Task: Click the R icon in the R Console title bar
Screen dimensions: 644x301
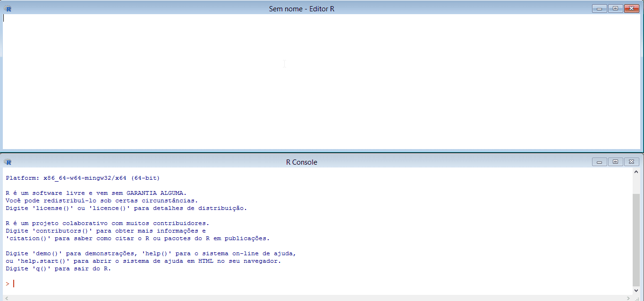Action: pos(8,162)
